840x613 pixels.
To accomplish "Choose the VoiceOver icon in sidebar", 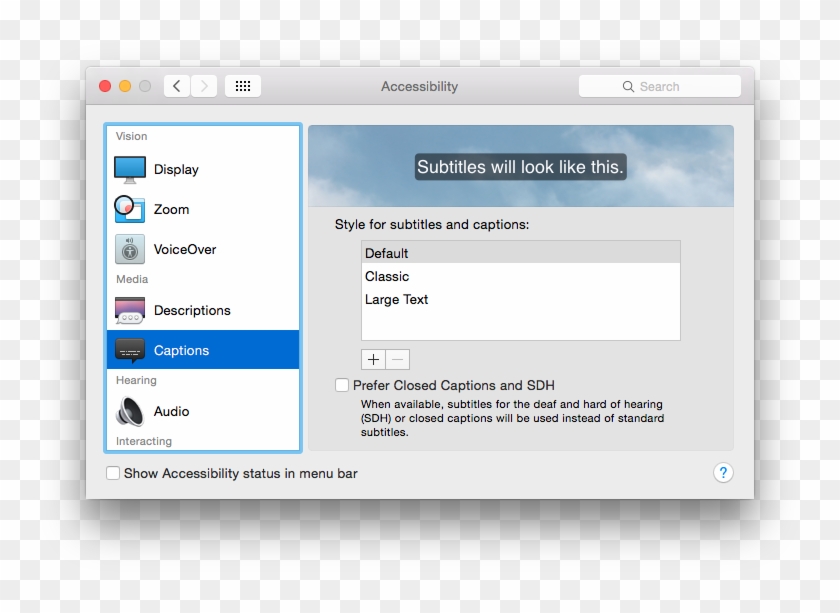I will point(130,249).
